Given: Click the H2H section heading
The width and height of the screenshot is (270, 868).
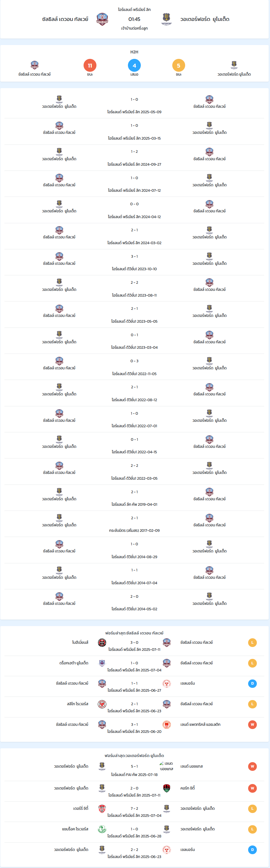Looking at the screenshot, I should click(x=134, y=52).
